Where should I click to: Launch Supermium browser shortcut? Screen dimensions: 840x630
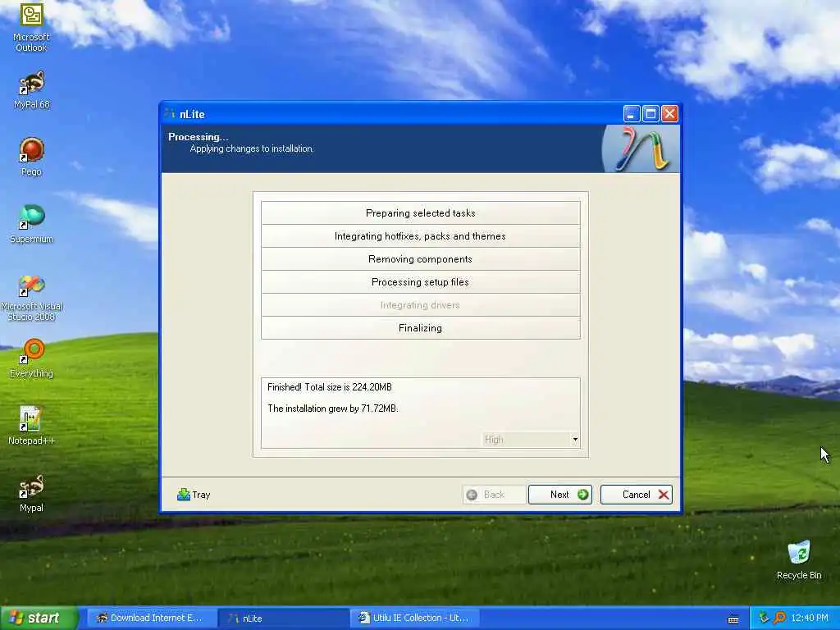(31, 225)
